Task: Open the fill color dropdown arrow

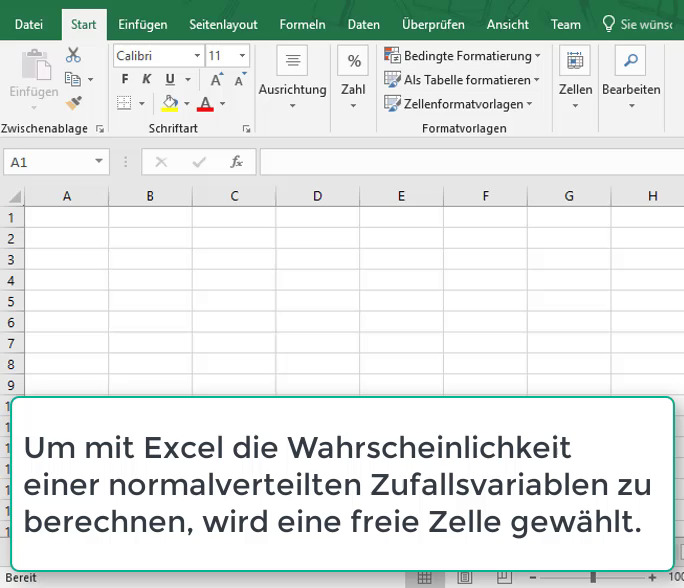Action: point(187,103)
